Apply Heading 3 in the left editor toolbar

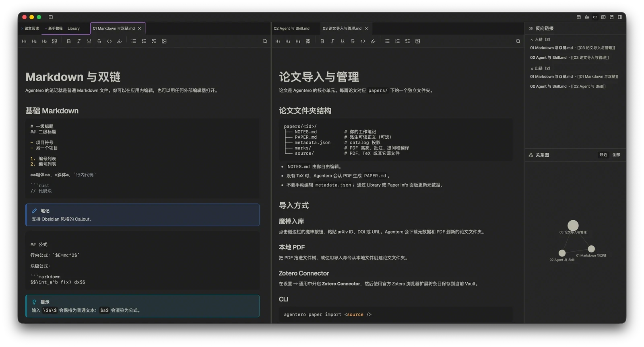pos(44,41)
